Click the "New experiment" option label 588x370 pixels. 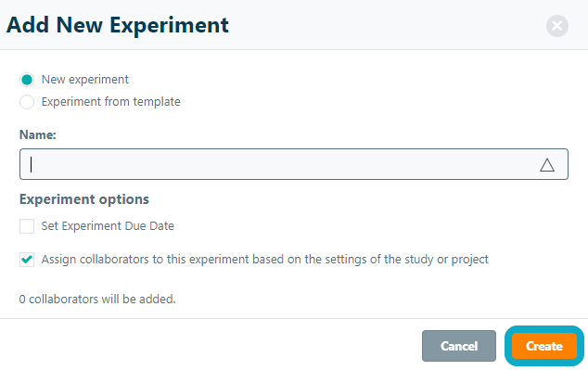point(84,80)
